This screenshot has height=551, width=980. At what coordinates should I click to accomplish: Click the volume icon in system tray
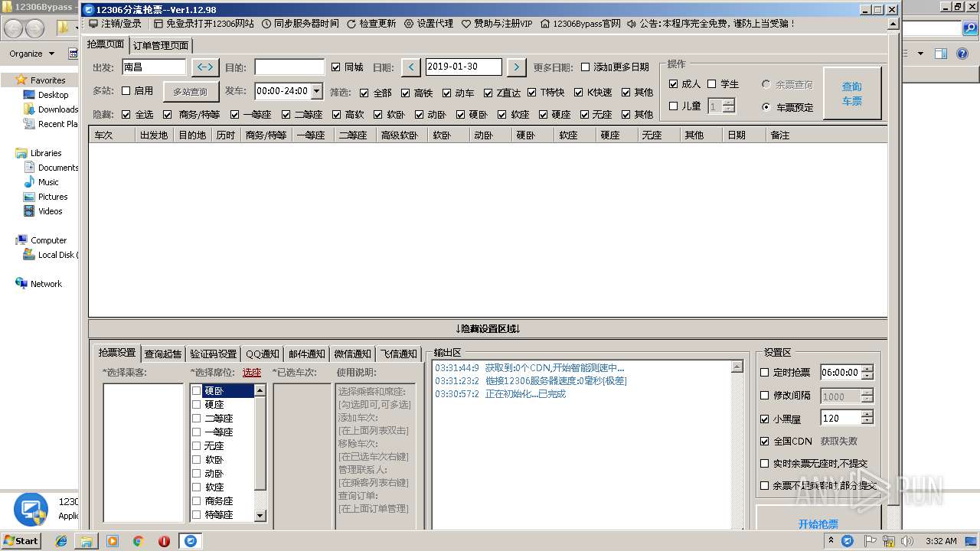tap(907, 541)
